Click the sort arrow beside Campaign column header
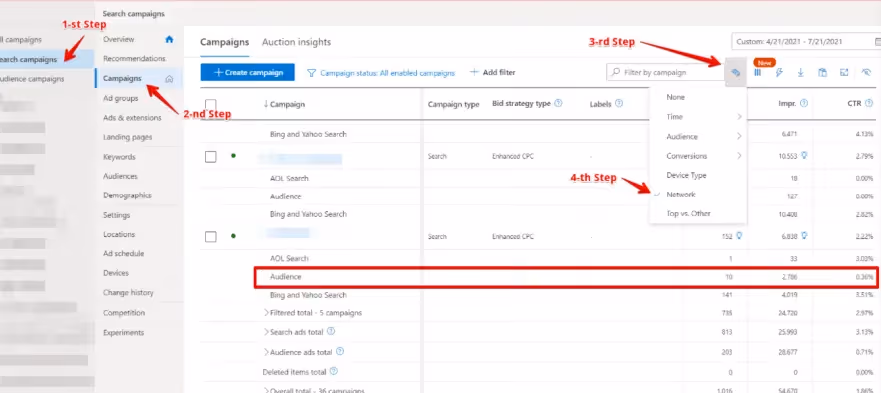The image size is (881, 393). point(266,104)
